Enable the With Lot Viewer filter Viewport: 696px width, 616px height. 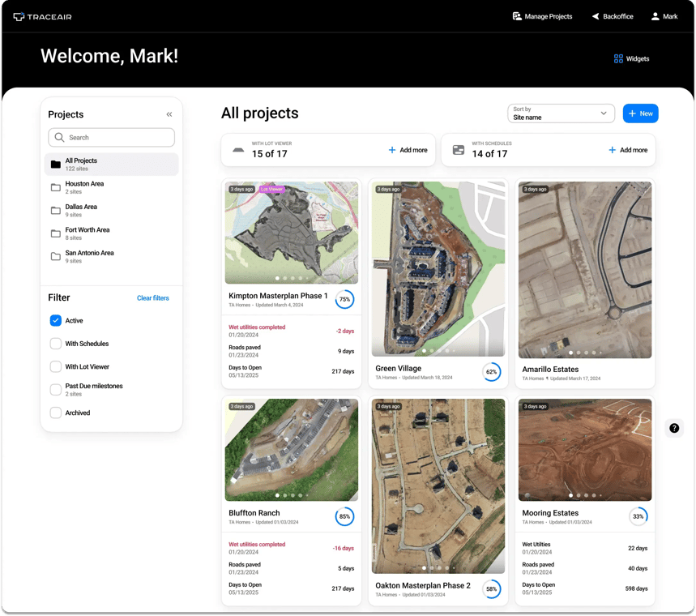click(x=54, y=366)
